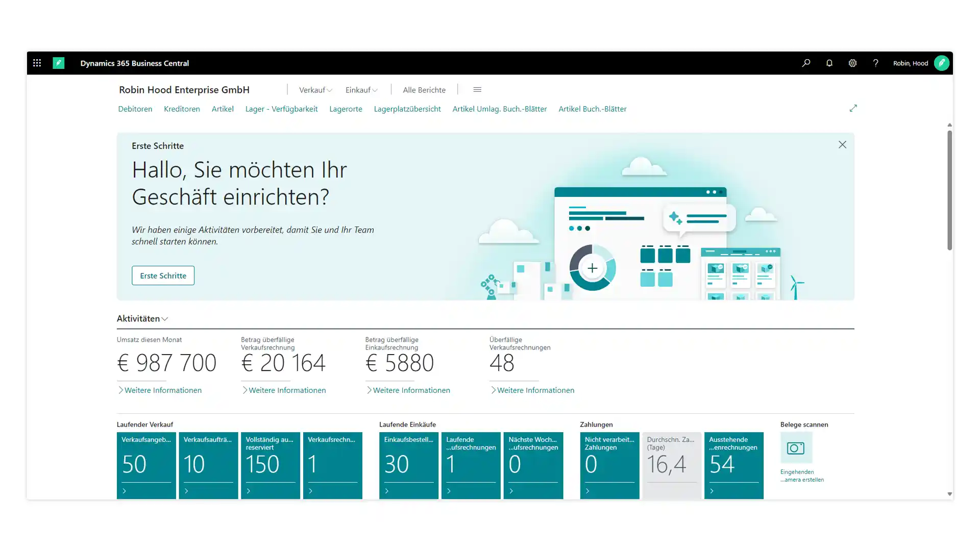The width and height of the screenshot is (980, 551).
Task: Click the expand to full view icon
Action: [x=853, y=108]
